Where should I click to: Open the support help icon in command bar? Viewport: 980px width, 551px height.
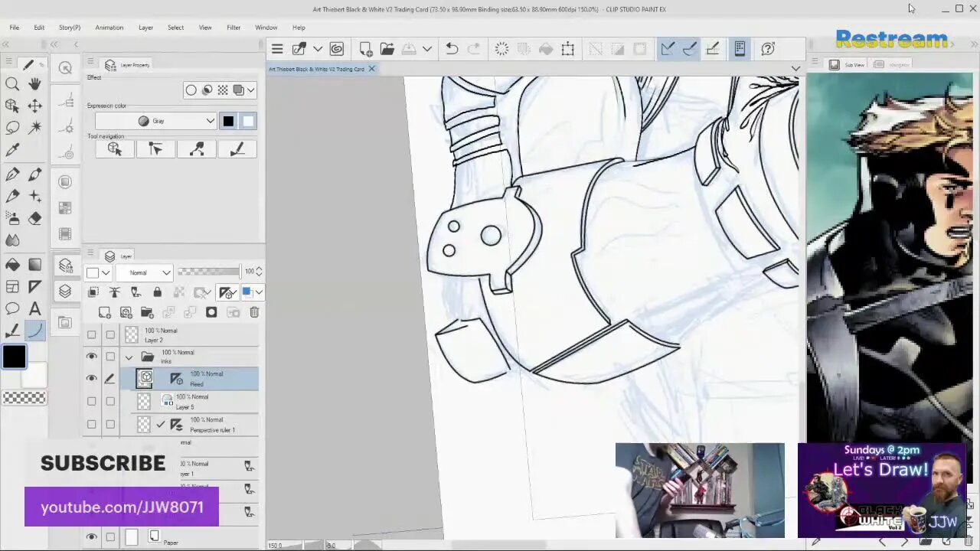[x=769, y=49]
